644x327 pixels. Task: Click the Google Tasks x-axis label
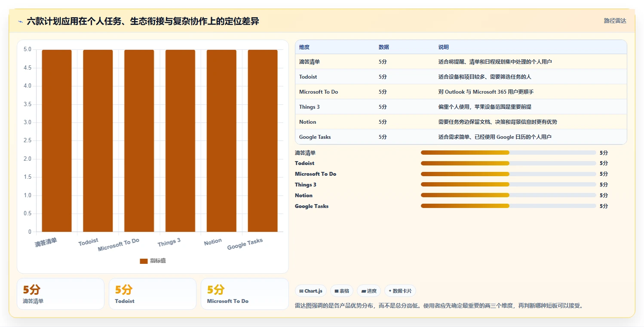tap(245, 244)
